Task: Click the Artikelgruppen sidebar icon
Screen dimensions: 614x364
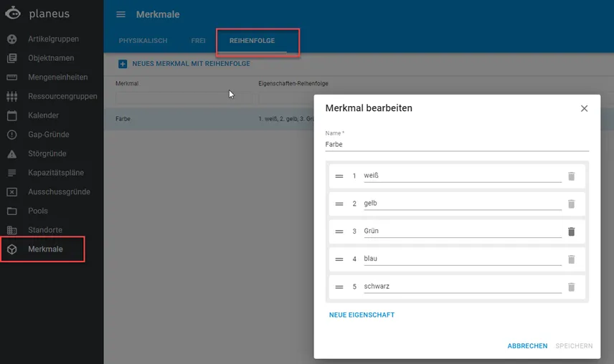Action: (12, 39)
